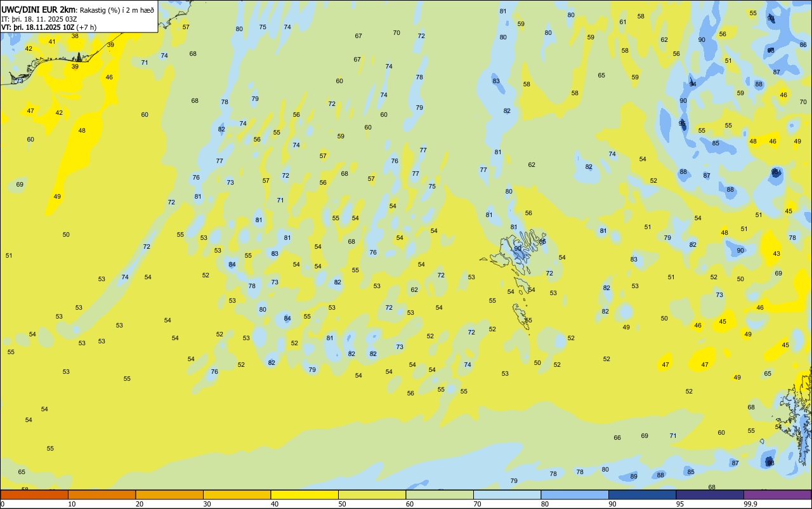Click the '99.9' legend tick label
This screenshot has height=509, width=812.
click(x=750, y=504)
